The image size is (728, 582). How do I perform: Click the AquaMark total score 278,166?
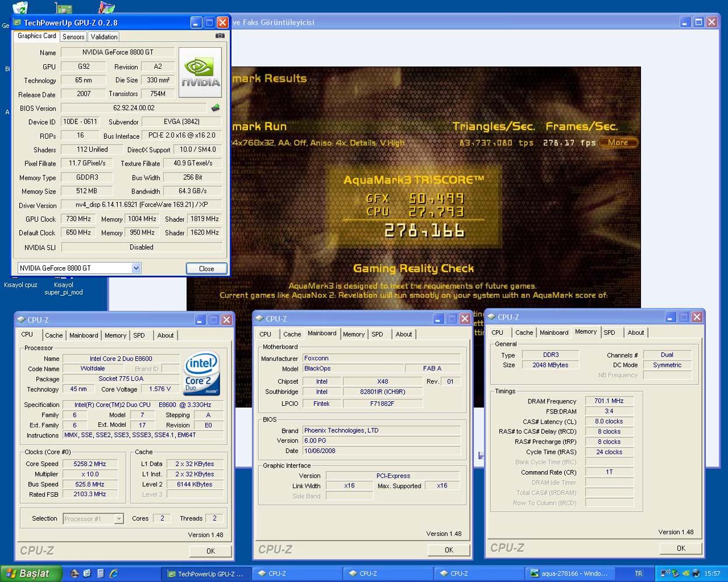[424, 231]
